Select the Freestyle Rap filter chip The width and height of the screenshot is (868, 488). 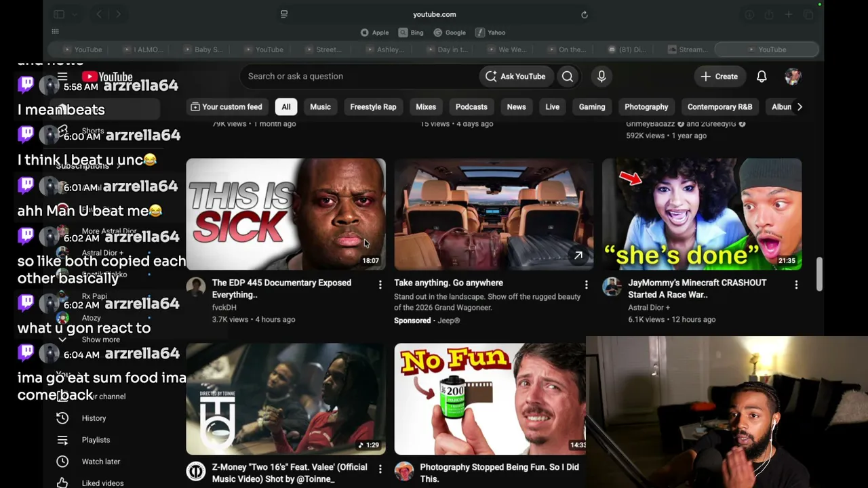(373, 107)
